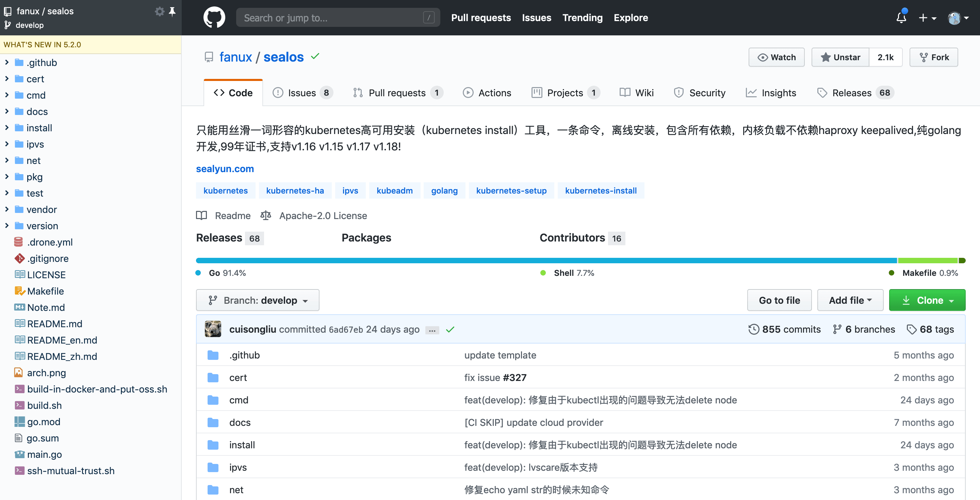Unstar the repository
Screen dimensions: 980x500
coord(840,57)
